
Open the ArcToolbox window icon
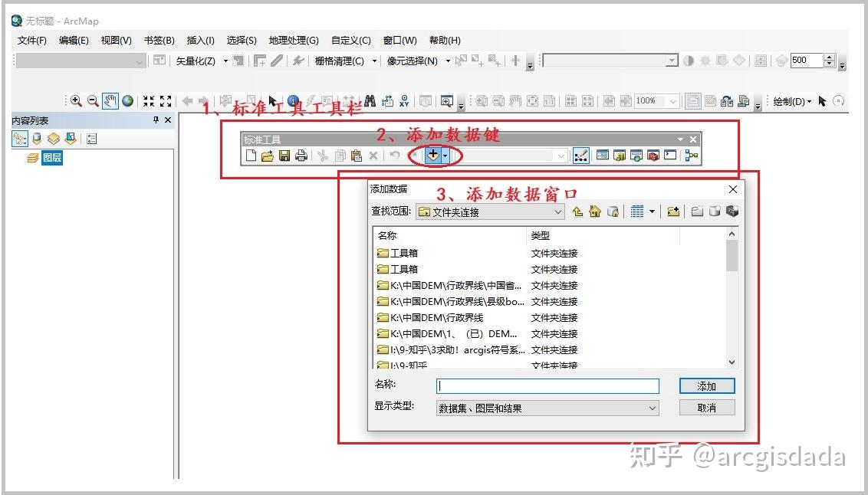[653, 156]
